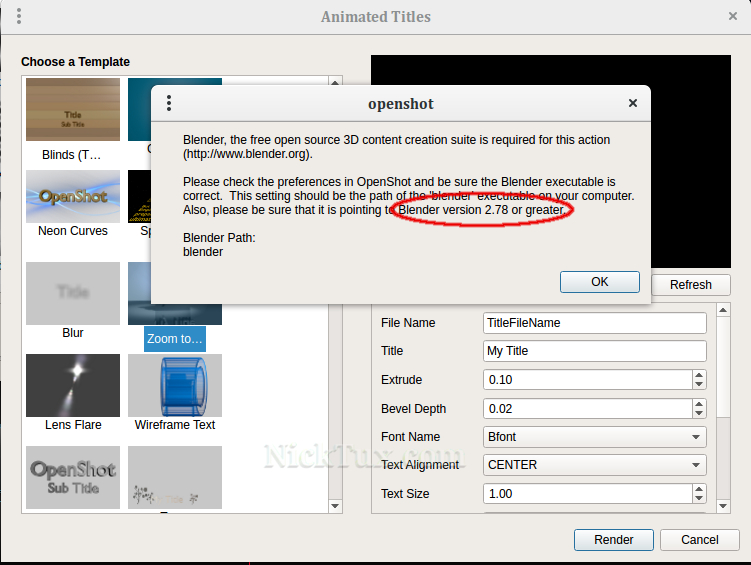751x565 pixels.
Task: Select the Blinds template thumbnail
Action: [x=73, y=110]
